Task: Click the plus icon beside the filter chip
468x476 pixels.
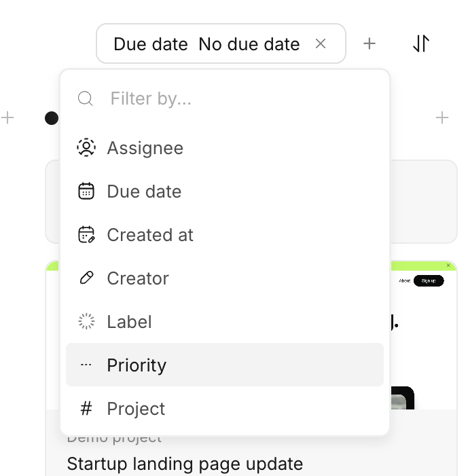Action: (x=370, y=44)
